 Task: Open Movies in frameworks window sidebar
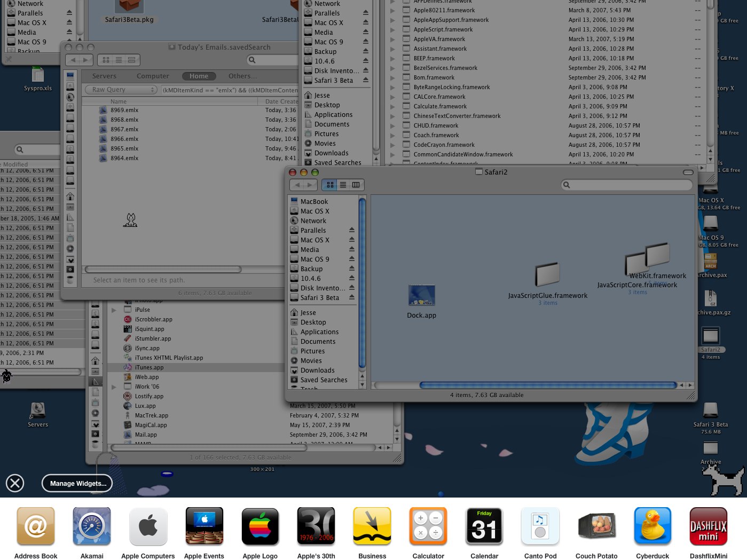coord(325,143)
